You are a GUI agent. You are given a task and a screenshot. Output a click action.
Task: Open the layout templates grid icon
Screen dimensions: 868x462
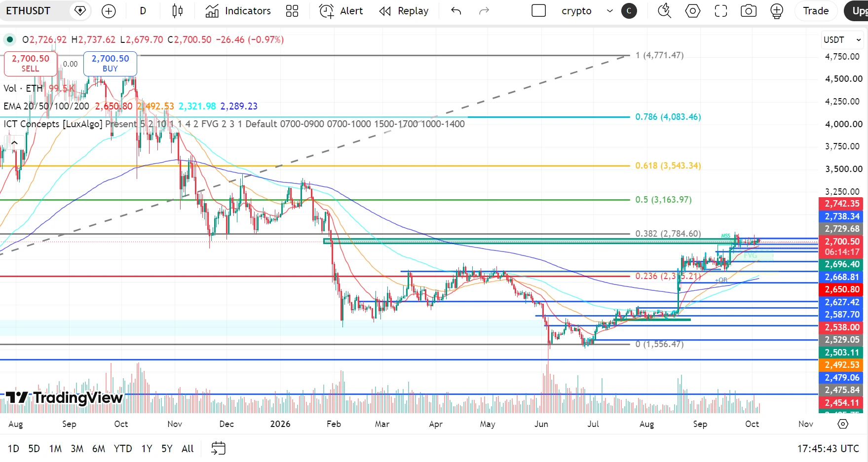[292, 11]
